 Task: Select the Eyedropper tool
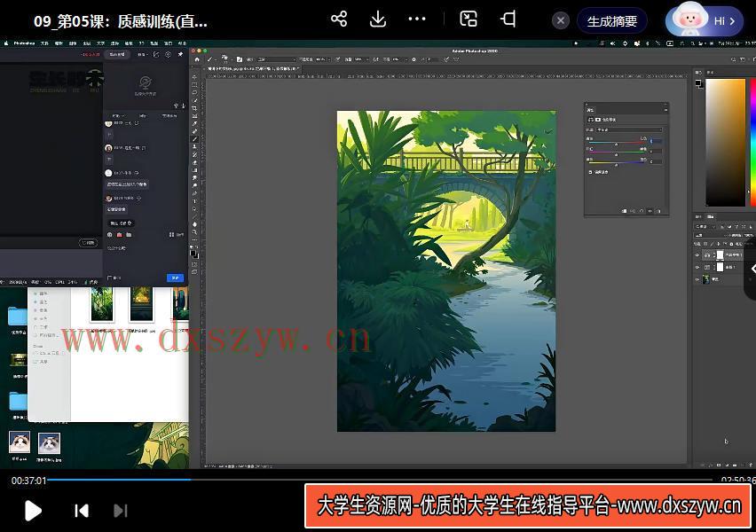pos(194,123)
